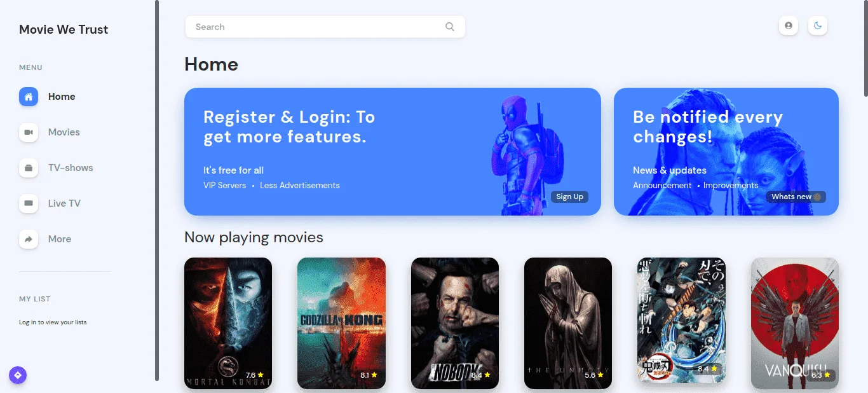Viewport: 868px width, 393px height.
Task: Click the Movie We Trust logo text
Action: coord(64,29)
